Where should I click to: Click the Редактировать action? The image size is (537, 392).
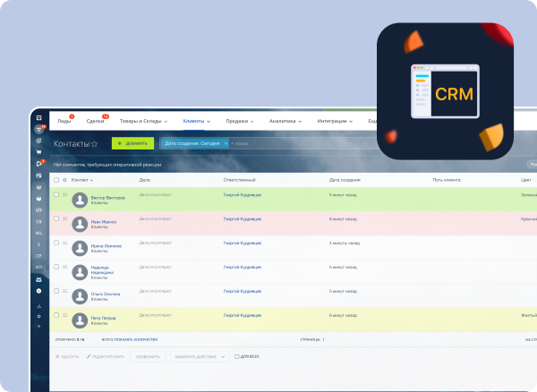(x=106, y=357)
